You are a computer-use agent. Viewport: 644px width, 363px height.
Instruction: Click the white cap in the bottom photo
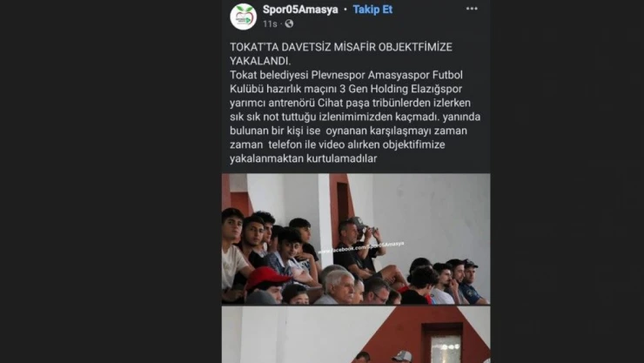click(402, 356)
